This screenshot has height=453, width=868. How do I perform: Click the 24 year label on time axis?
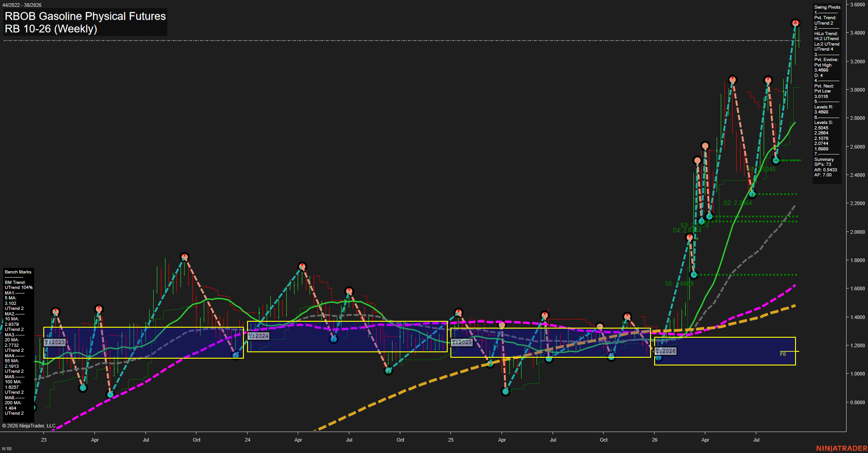click(248, 440)
